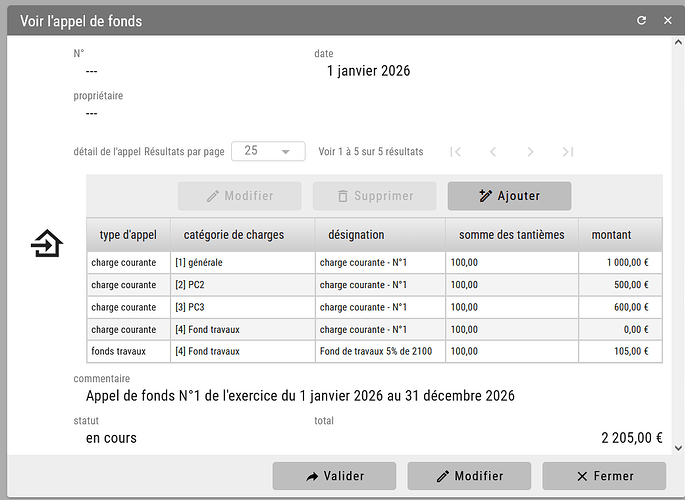Click the 1 000,00 € amount cell
Screen dimensions: 685x500
(620, 262)
